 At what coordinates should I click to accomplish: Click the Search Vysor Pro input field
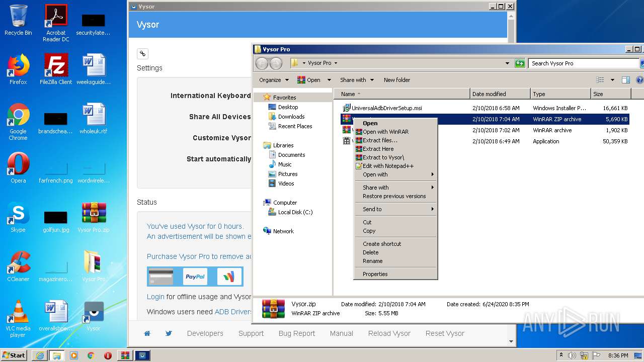[584, 63]
